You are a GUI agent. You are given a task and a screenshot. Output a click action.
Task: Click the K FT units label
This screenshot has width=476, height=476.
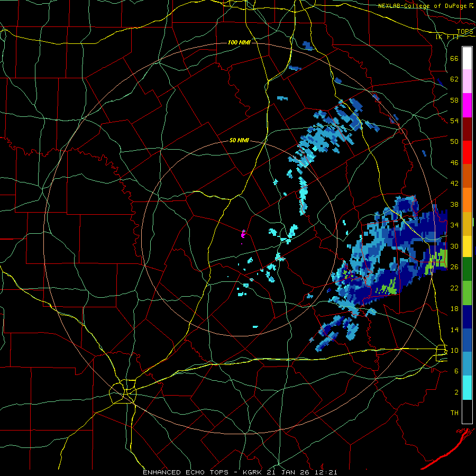pos(447,36)
